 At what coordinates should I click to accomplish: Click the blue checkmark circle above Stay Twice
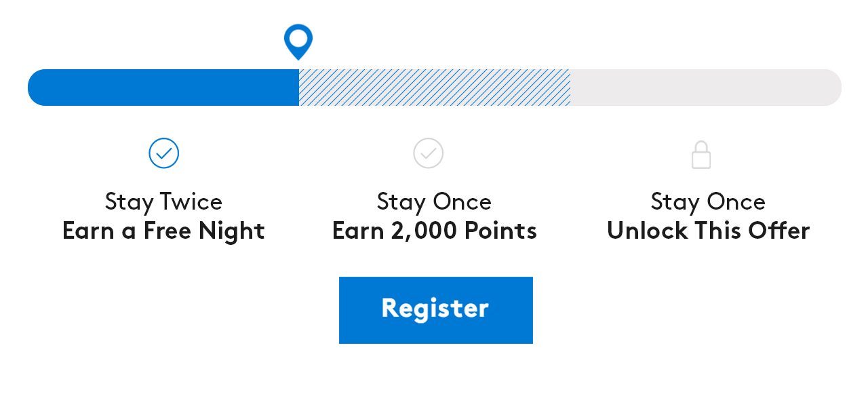tap(163, 153)
